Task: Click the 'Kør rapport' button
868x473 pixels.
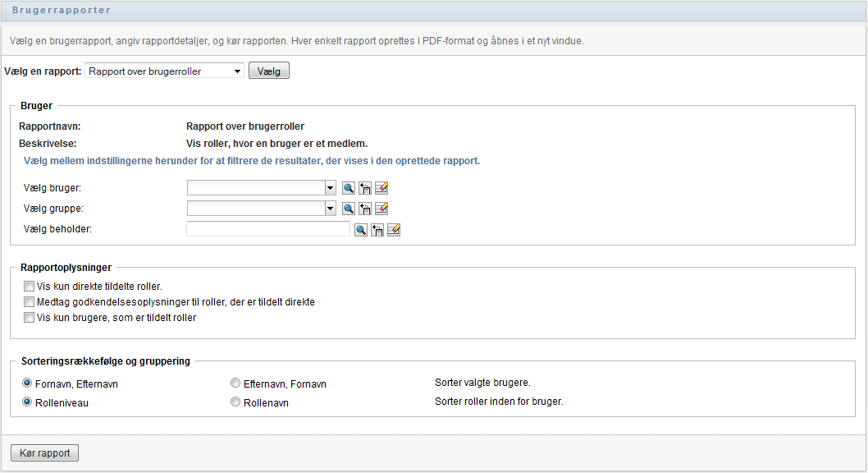Action: coord(44,453)
